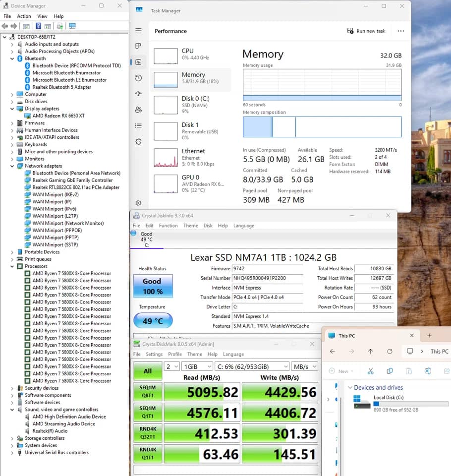Open CrystalDiskMark 1GiB test size dropdown
451x476 pixels.
click(x=197, y=366)
